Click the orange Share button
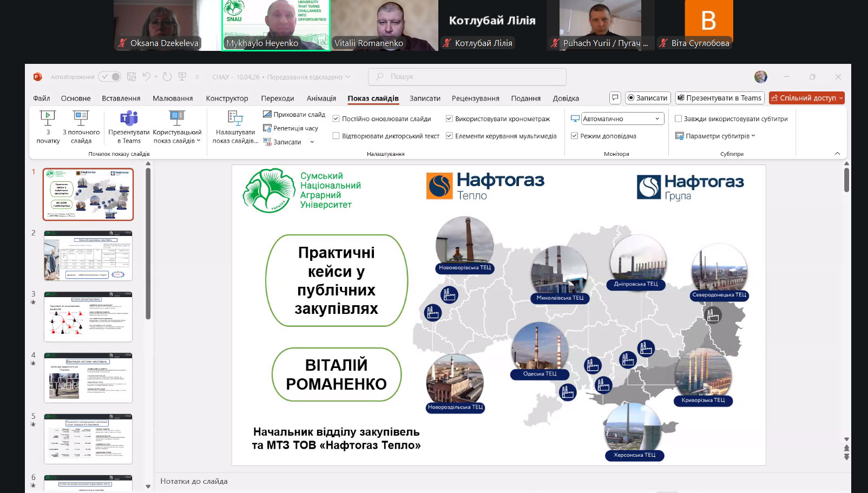The height and width of the screenshot is (493, 868). tap(806, 98)
